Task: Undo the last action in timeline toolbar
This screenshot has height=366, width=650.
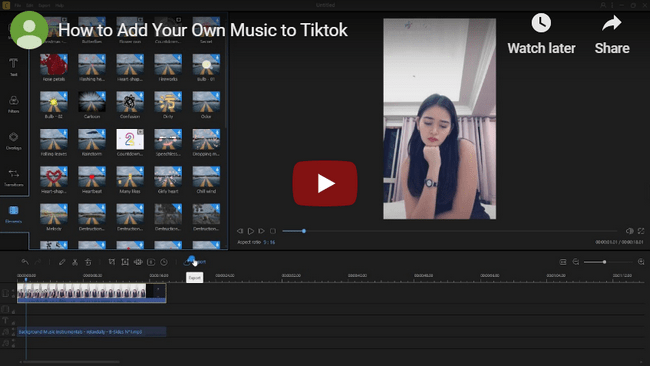Action: pos(25,262)
